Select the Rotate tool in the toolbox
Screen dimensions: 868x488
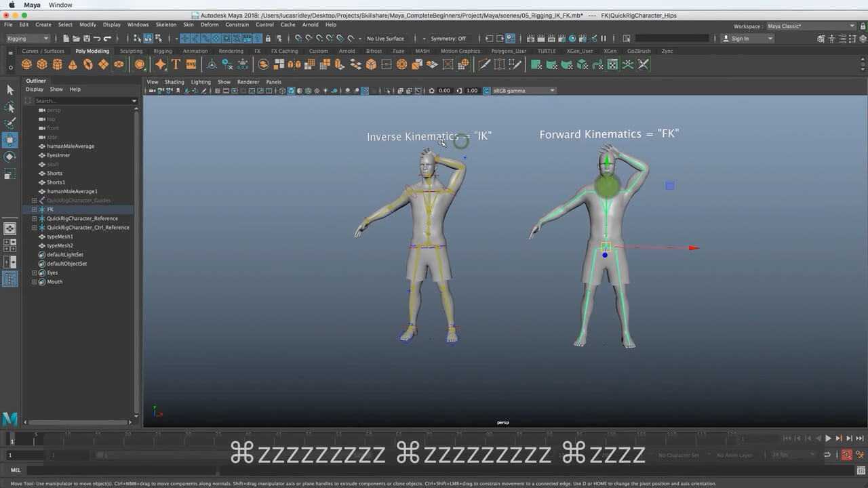coord(10,157)
